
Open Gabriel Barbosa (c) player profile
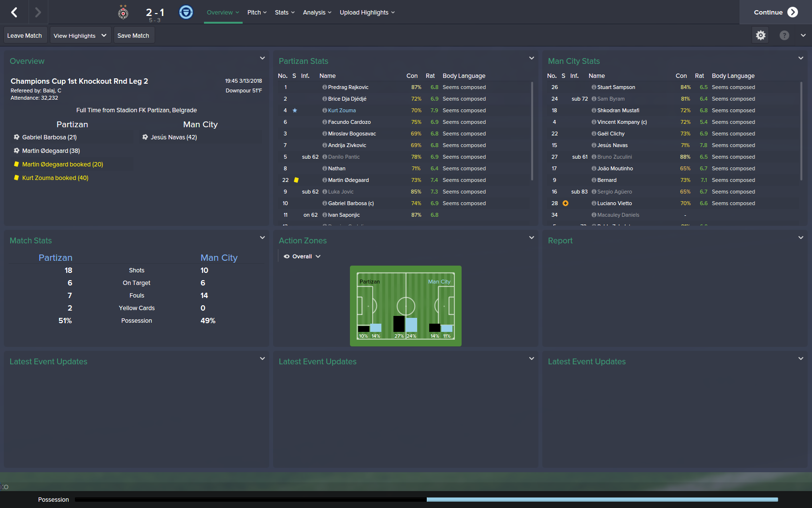(x=351, y=203)
